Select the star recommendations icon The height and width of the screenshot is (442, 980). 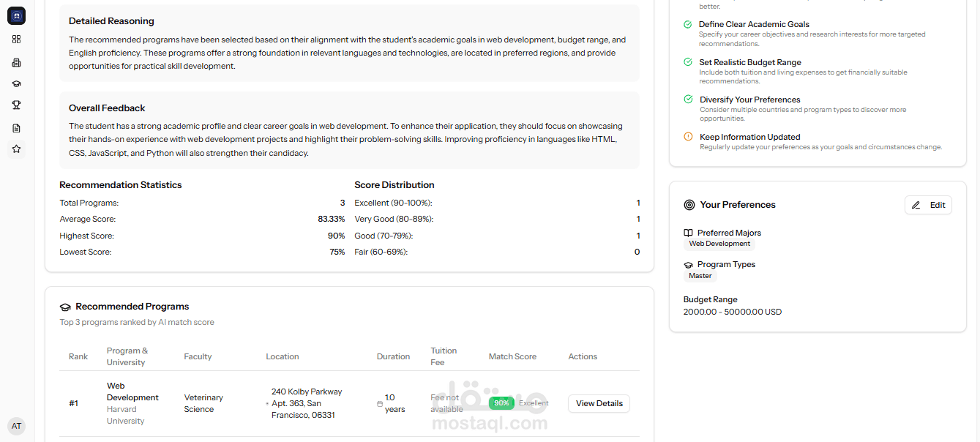pyautogui.click(x=16, y=149)
